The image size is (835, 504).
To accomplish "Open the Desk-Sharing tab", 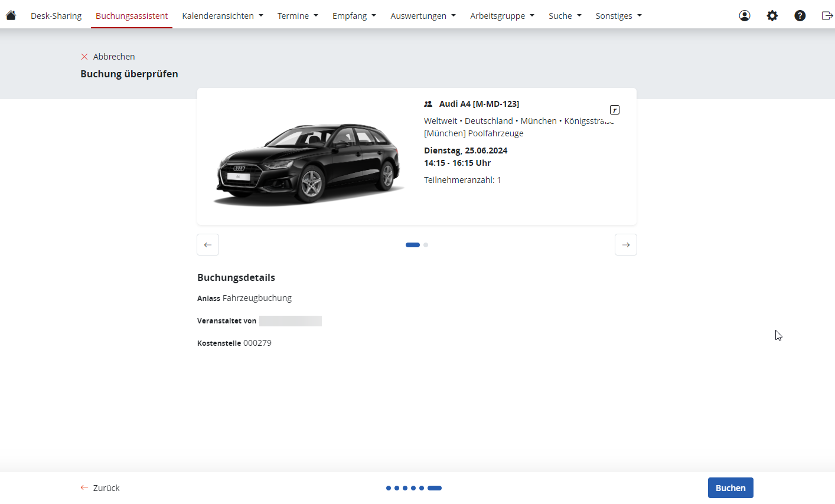I will [56, 16].
